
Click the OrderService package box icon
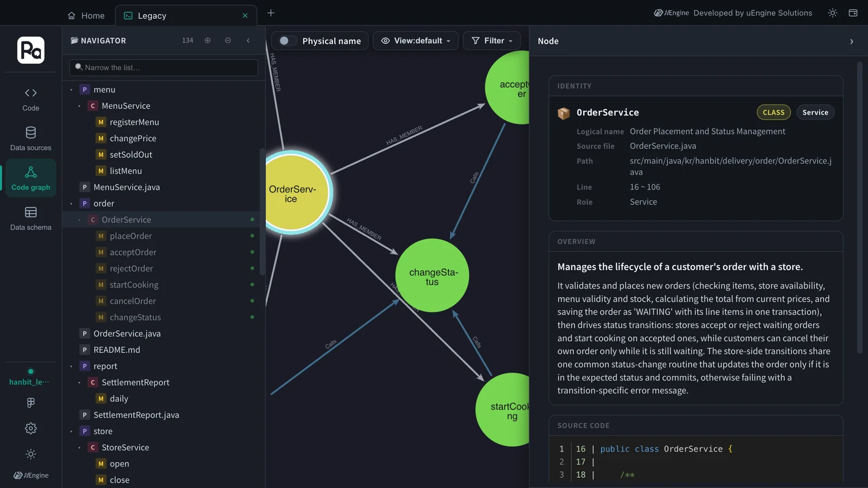564,113
